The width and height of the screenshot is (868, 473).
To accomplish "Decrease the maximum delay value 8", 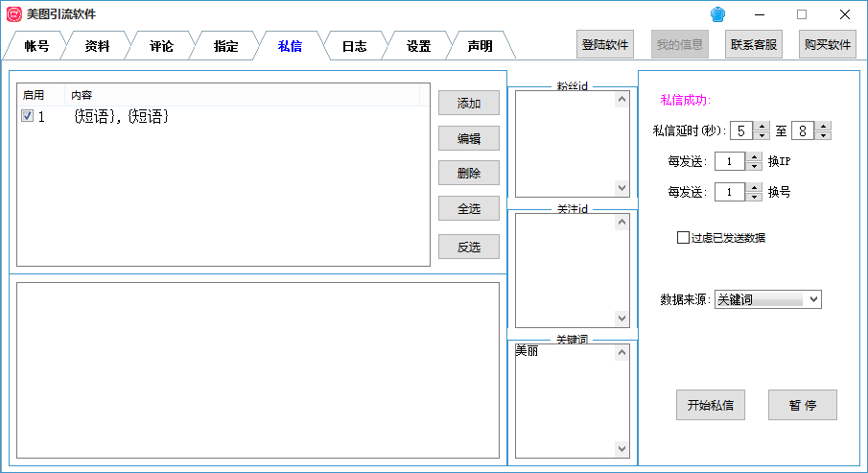I will point(824,135).
